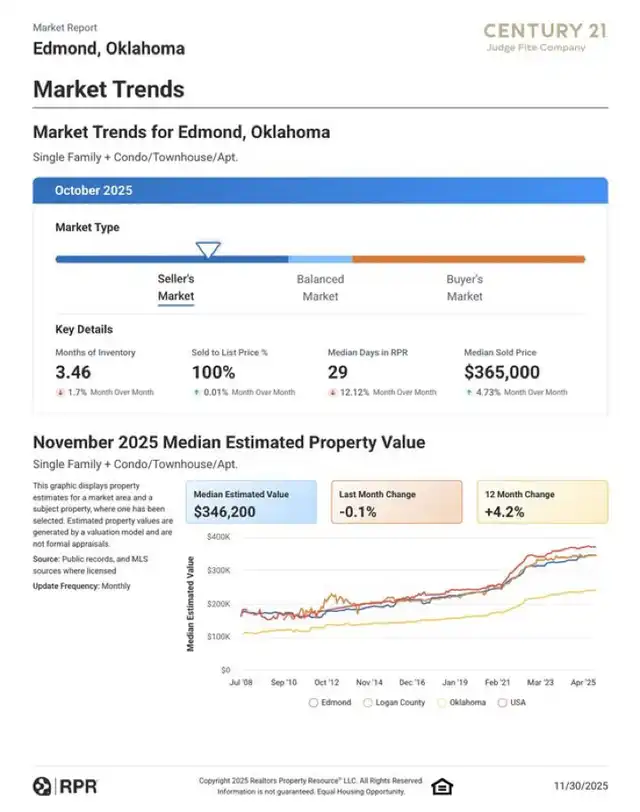This screenshot has height=812, width=640.
Task: Select the Balanced Market label
Action: pyautogui.click(x=320, y=288)
